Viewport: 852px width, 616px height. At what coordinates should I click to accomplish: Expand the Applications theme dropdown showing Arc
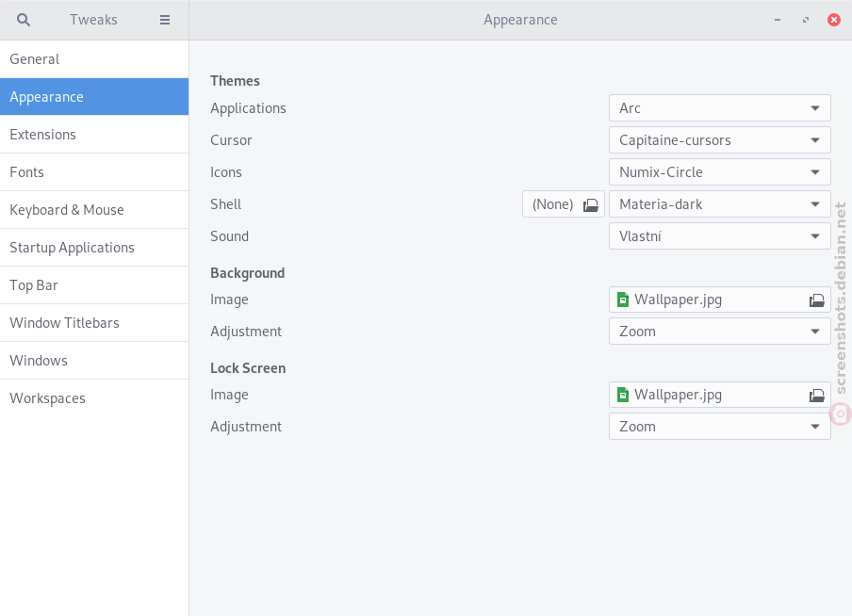719,108
